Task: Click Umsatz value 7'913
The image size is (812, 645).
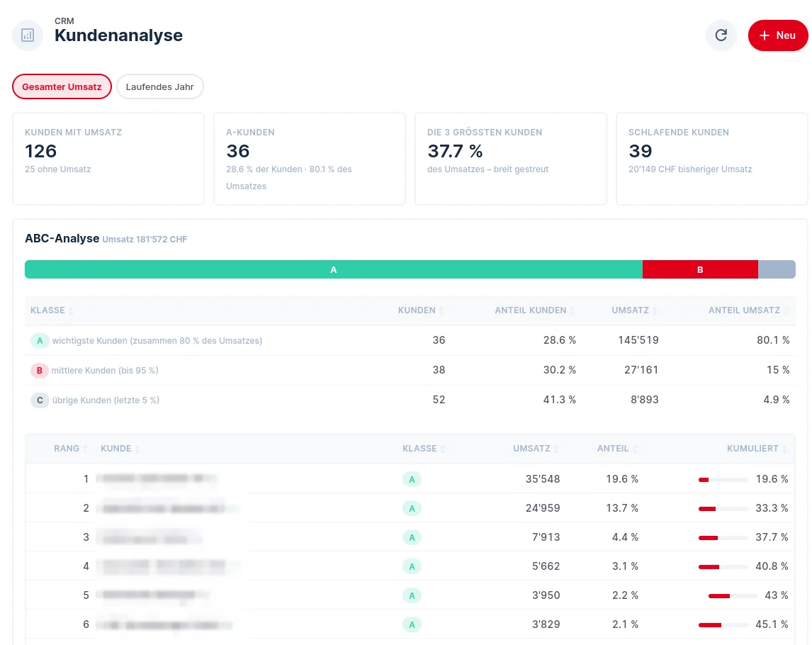Action: click(546, 537)
